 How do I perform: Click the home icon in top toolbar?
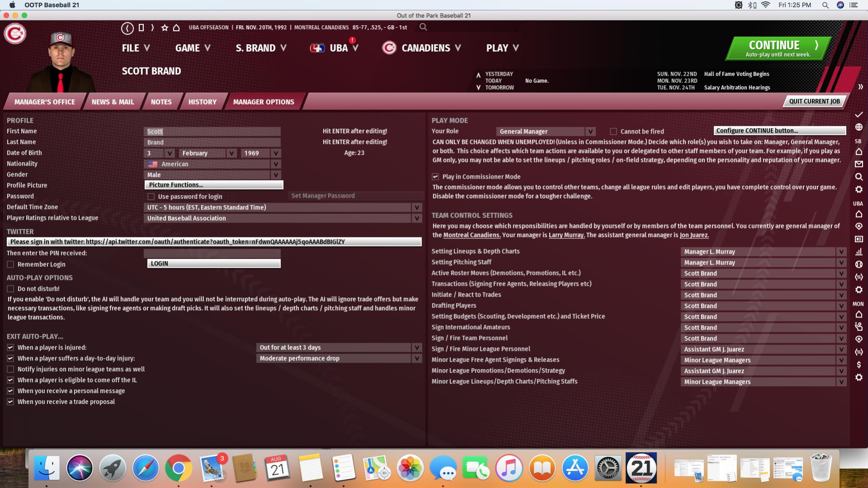176,28
